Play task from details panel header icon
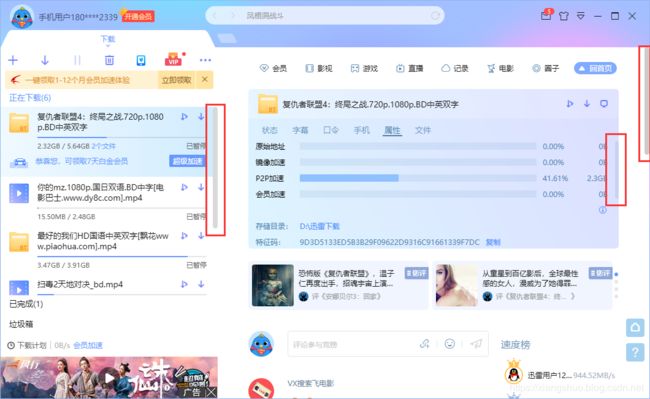 point(570,104)
